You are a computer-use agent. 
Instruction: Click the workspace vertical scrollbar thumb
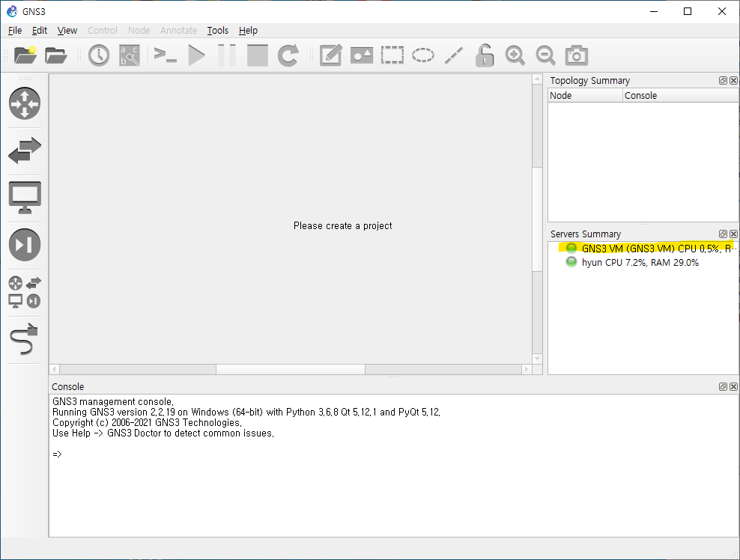click(x=537, y=219)
